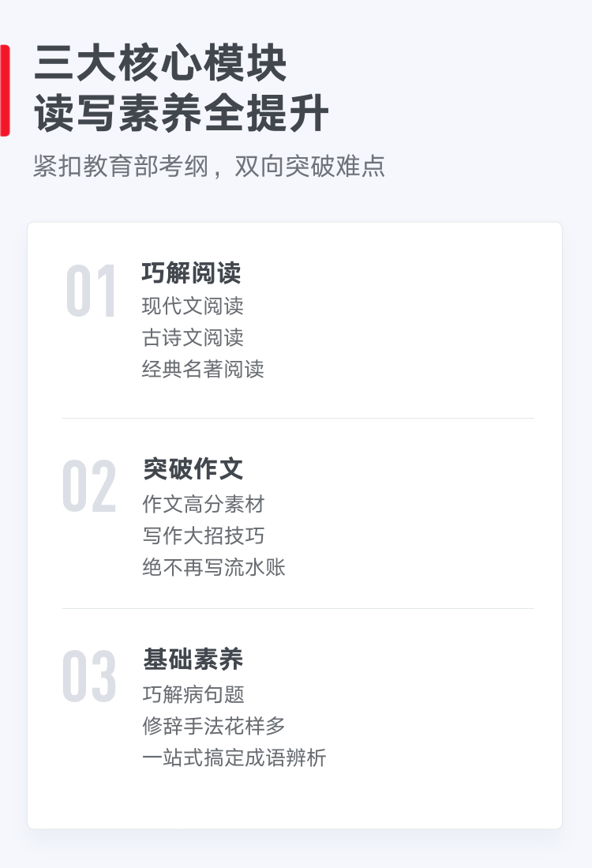Select the 基础素养 module heading
Image resolution: width=592 pixels, height=868 pixels.
[x=193, y=659]
